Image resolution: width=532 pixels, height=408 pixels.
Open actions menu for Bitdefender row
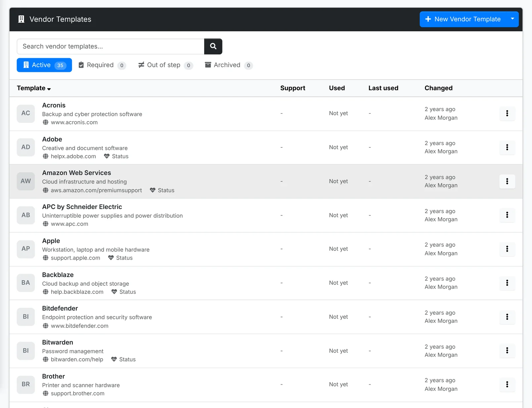(x=507, y=317)
